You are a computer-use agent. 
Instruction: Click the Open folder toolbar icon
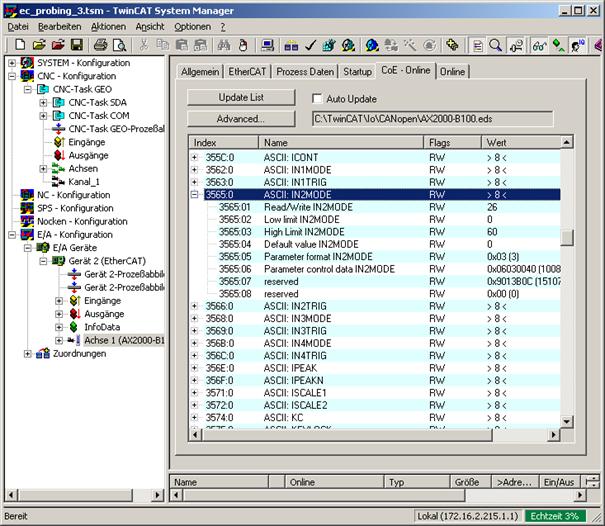pyautogui.click(x=39, y=45)
